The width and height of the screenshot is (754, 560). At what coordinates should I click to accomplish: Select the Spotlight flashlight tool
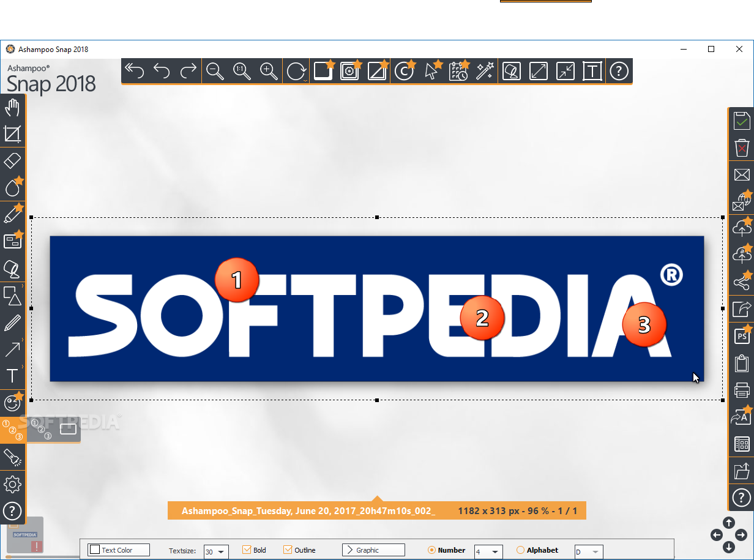(x=12, y=457)
